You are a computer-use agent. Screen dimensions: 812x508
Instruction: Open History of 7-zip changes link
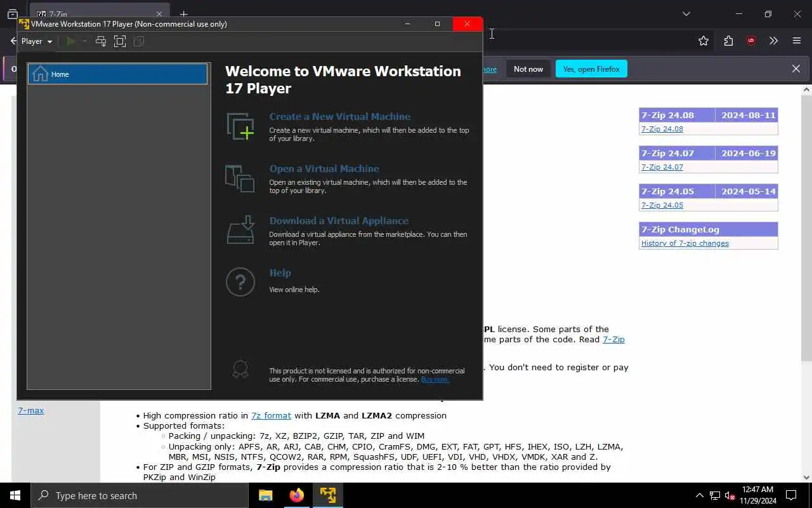coord(684,243)
